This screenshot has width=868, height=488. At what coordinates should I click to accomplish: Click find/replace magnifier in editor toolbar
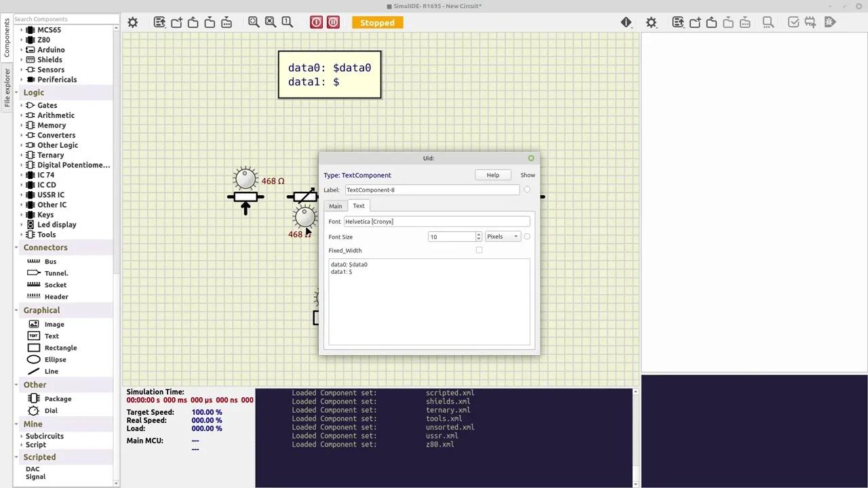point(768,22)
